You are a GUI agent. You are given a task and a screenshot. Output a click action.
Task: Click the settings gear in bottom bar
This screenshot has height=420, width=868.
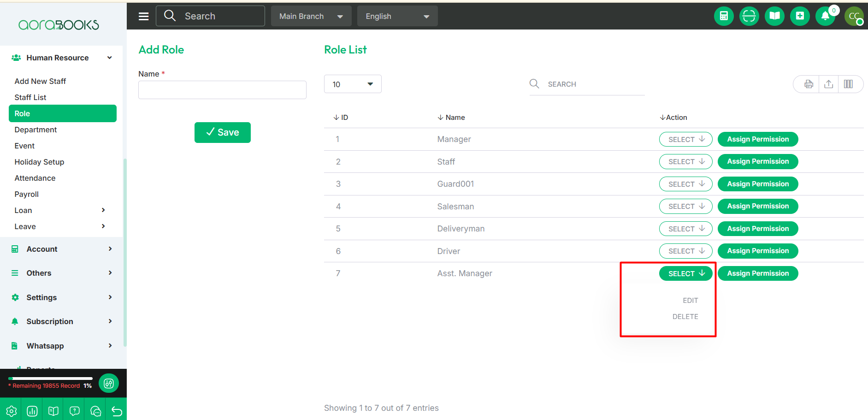11,411
